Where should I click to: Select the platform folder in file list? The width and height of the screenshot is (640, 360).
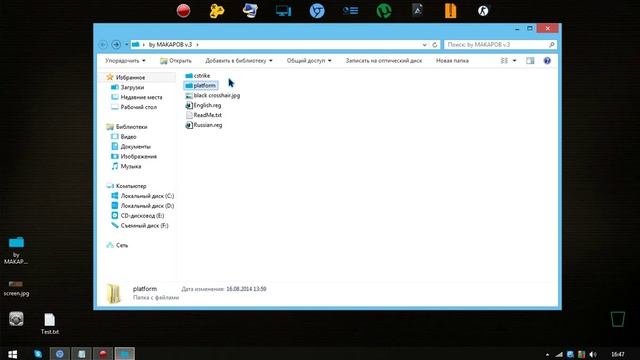[200, 85]
